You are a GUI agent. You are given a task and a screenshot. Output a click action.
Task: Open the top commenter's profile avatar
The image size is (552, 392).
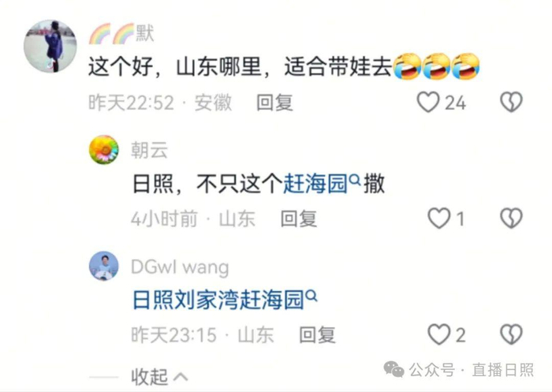coord(50,46)
